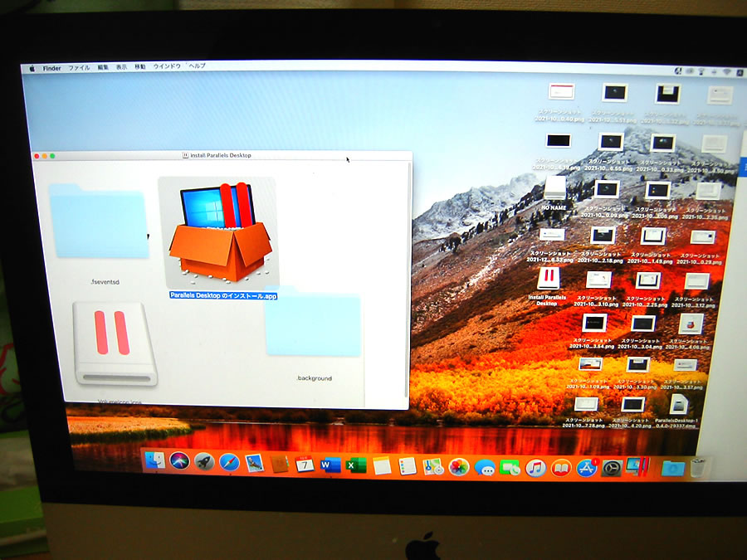Open Safari from the Dock
747x560 pixels.
click(x=229, y=462)
